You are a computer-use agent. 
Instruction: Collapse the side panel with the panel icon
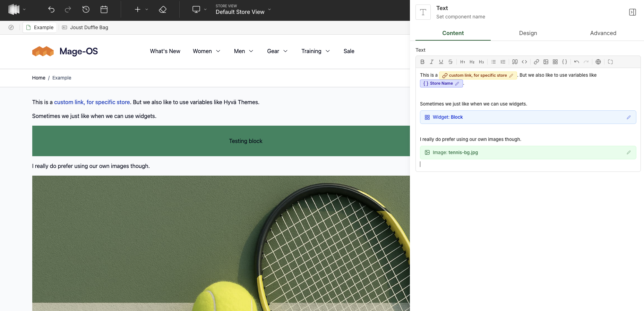pos(633,12)
